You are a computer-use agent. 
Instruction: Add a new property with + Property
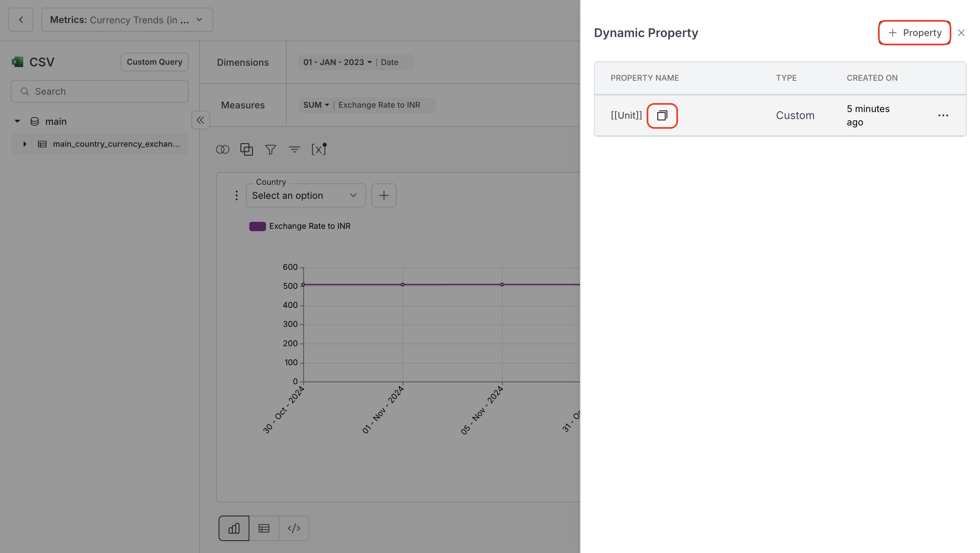(x=914, y=33)
